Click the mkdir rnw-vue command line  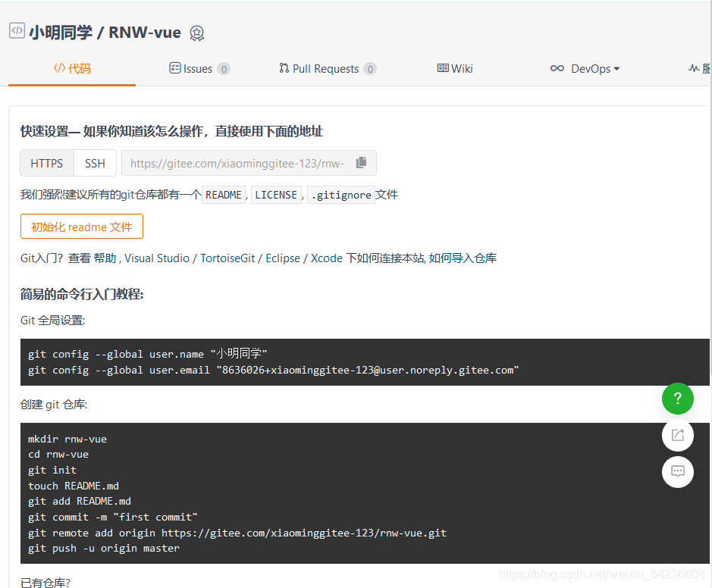coord(67,439)
